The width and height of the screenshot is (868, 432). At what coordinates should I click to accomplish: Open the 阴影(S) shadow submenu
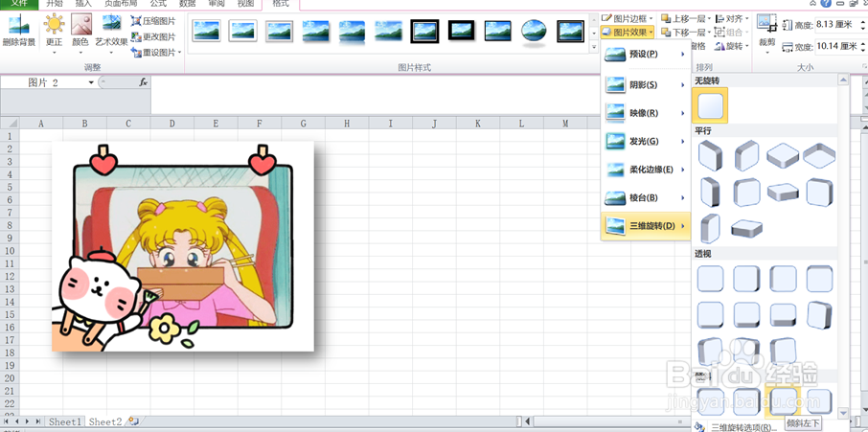pos(646,85)
